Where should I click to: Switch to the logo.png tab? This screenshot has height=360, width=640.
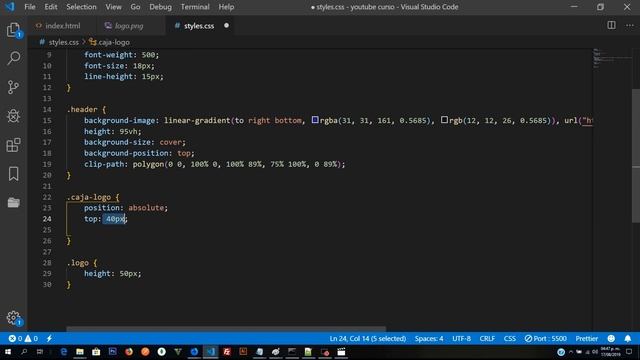tap(130, 26)
